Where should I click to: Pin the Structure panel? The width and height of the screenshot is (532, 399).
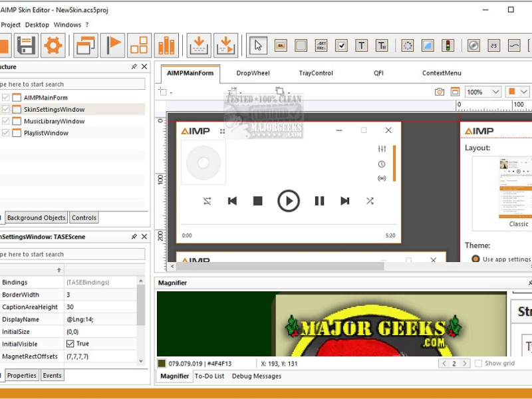pos(134,66)
